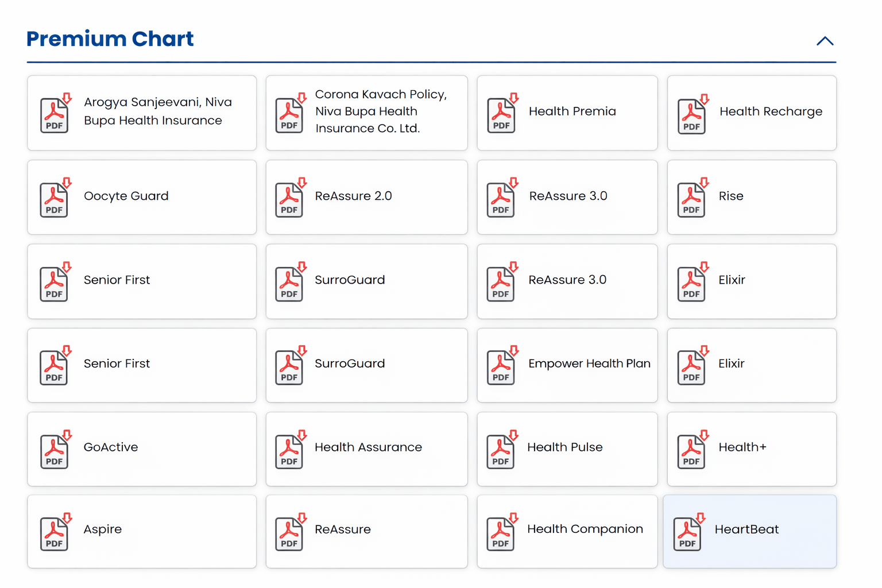882x588 pixels.
Task: Click the PDF icon on the Elixir card
Action: [x=692, y=281]
